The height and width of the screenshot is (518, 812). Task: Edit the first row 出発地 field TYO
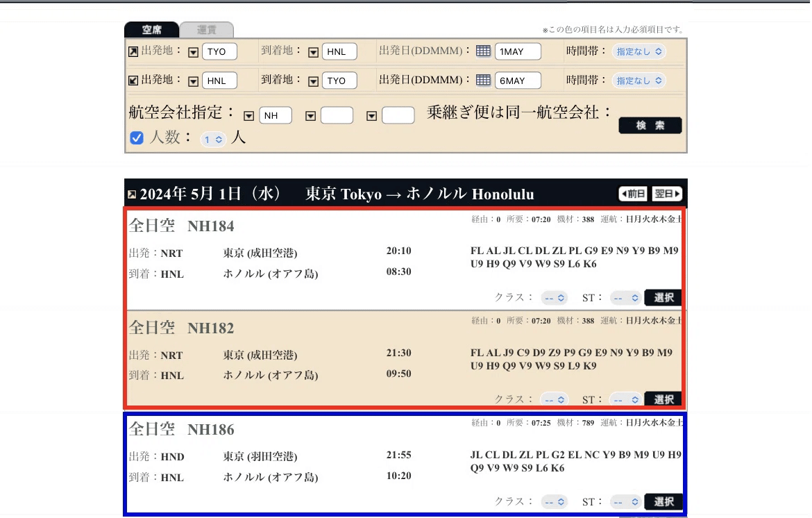pyautogui.click(x=219, y=51)
